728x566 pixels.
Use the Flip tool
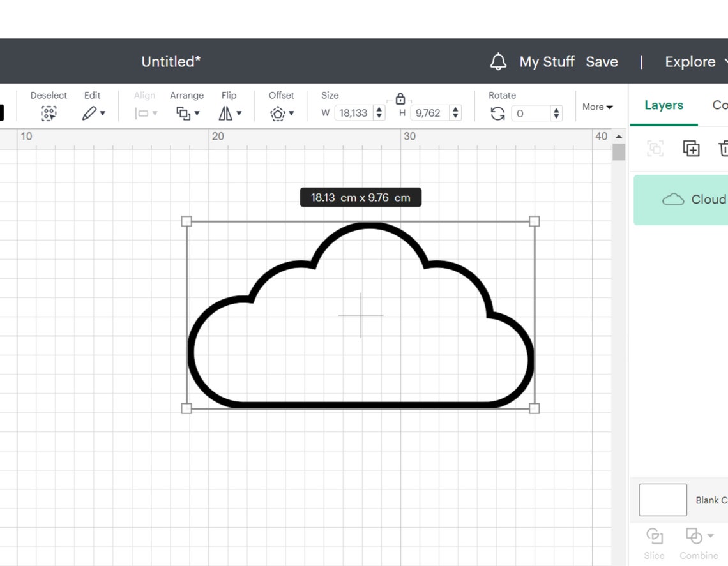pyautogui.click(x=227, y=113)
